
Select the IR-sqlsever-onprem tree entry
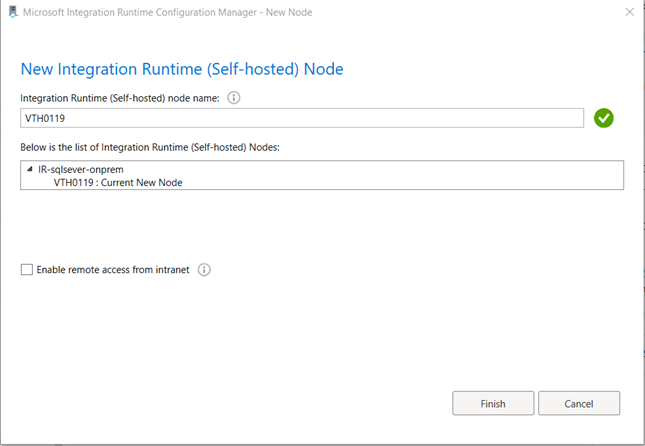(81, 170)
